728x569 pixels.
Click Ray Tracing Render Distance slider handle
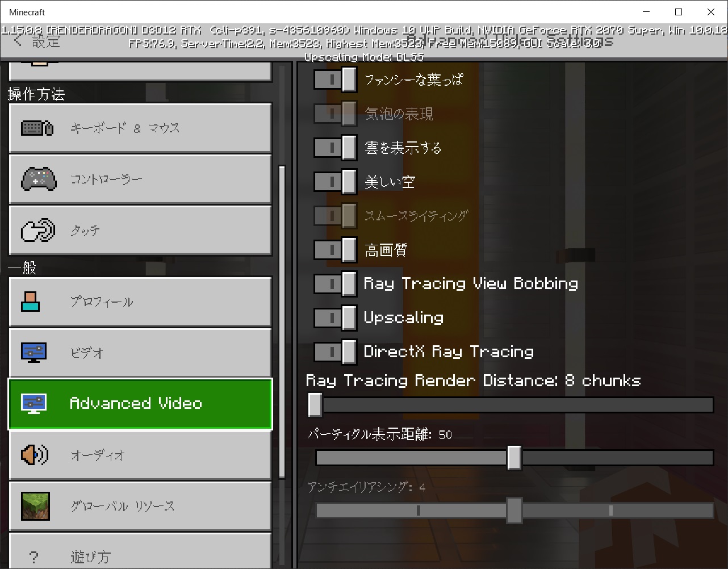(x=315, y=405)
